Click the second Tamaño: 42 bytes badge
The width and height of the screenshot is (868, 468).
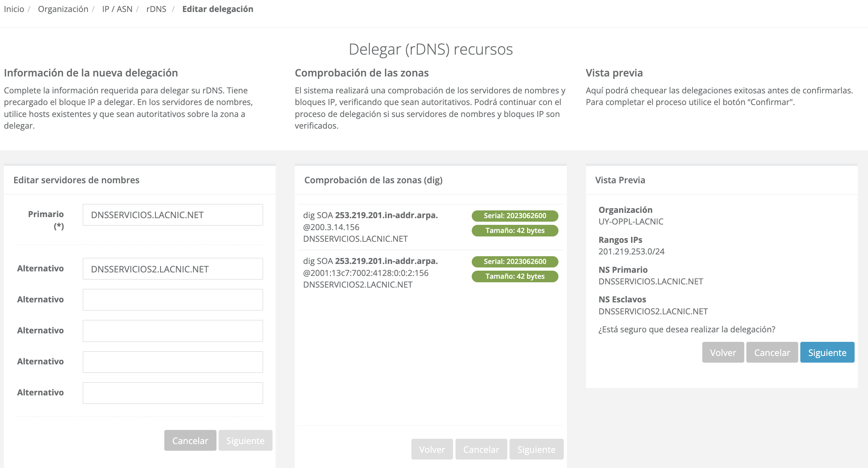click(x=515, y=276)
